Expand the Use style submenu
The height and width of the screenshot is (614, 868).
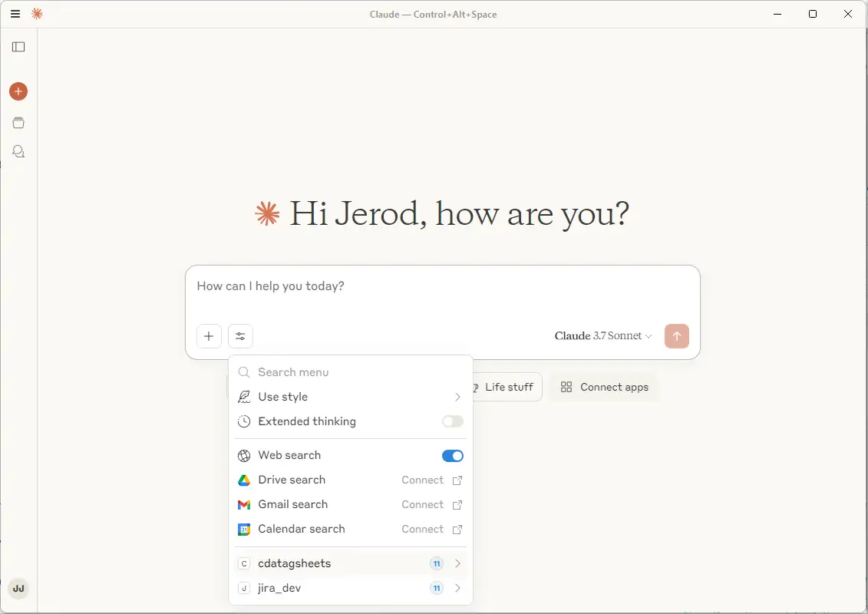[x=457, y=397]
